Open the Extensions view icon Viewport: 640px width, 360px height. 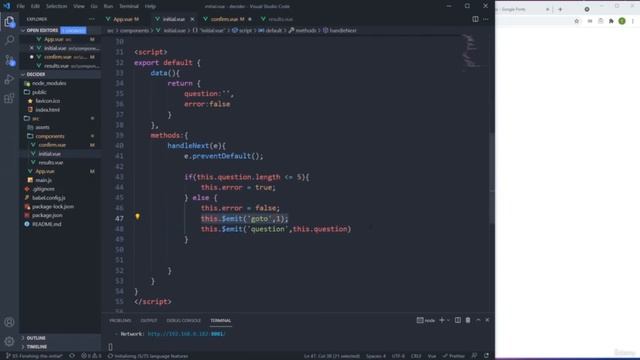pos(9,98)
